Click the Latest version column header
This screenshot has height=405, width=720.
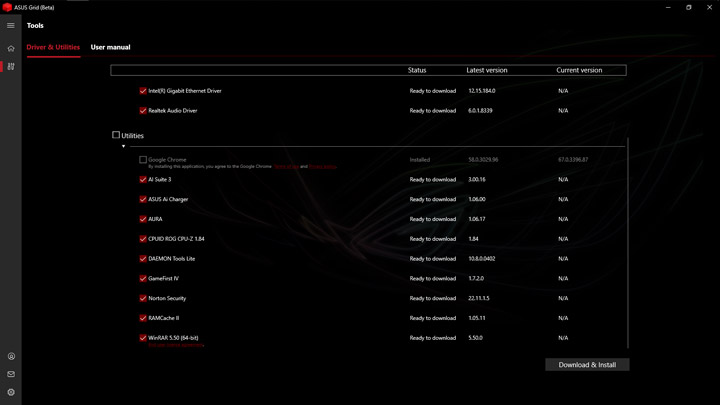tap(487, 70)
